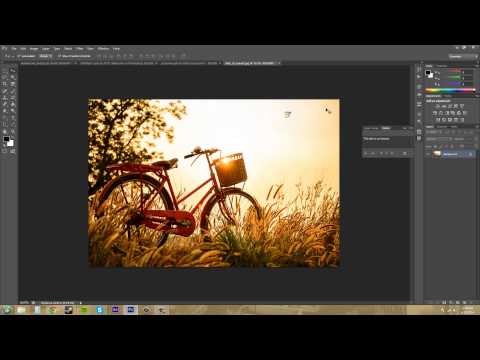This screenshot has height=360, width=480.
Task: Click the Photoshop icon in taskbar
Action: 131,310
